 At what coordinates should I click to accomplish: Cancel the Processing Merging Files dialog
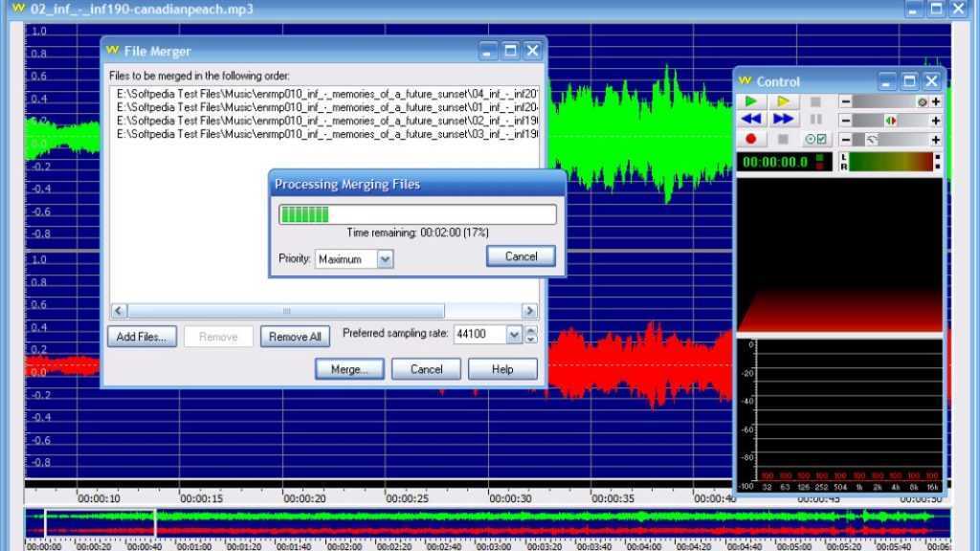point(521,256)
